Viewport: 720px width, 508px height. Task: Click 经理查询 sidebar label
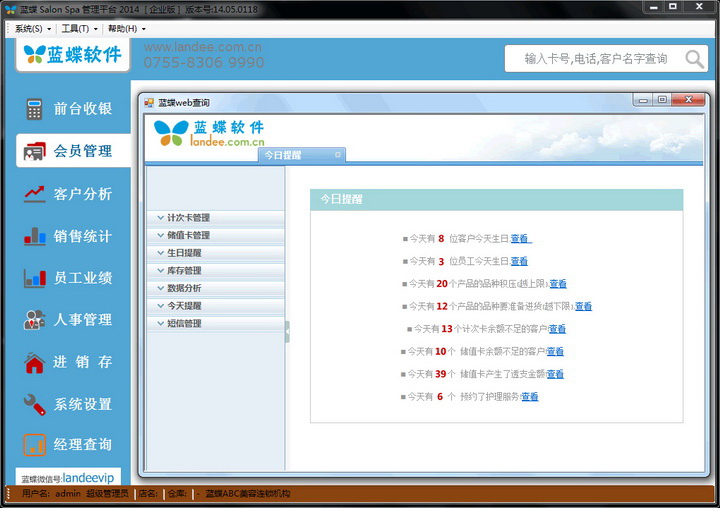pyautogui.click(x=83, y=445)
